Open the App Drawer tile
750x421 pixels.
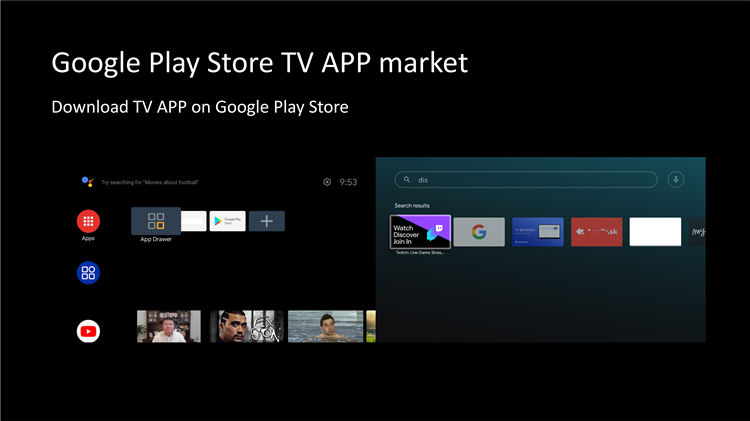[156, 221]
